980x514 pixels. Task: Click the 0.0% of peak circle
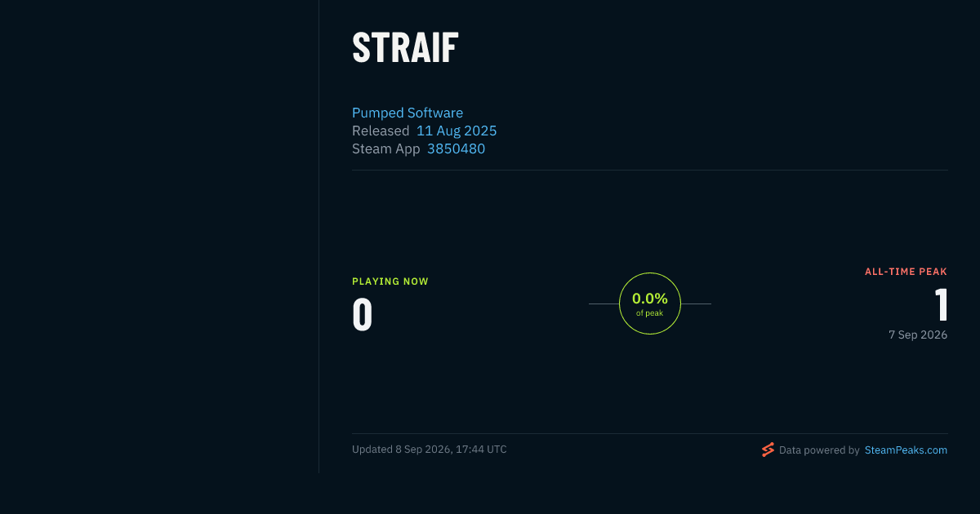coord(650,304)
